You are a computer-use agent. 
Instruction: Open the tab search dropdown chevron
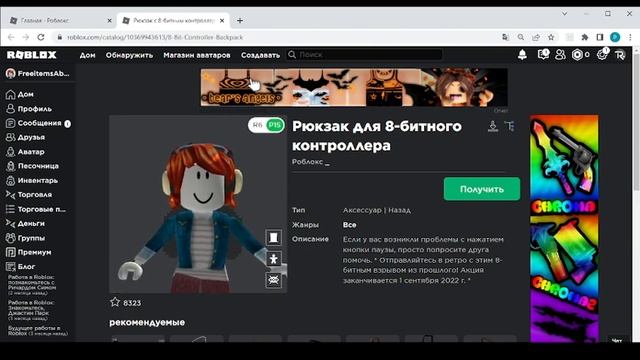(564, 14)
